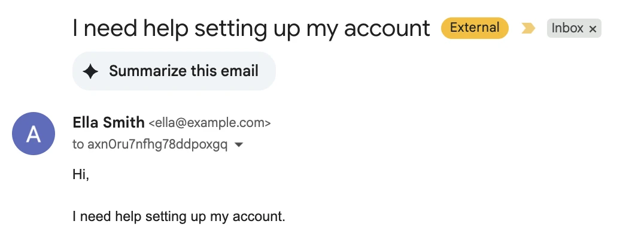Click the sparkle icon beside Summarize
The width and height of the screenshot is (644, 248).
[x=90, y=72]
